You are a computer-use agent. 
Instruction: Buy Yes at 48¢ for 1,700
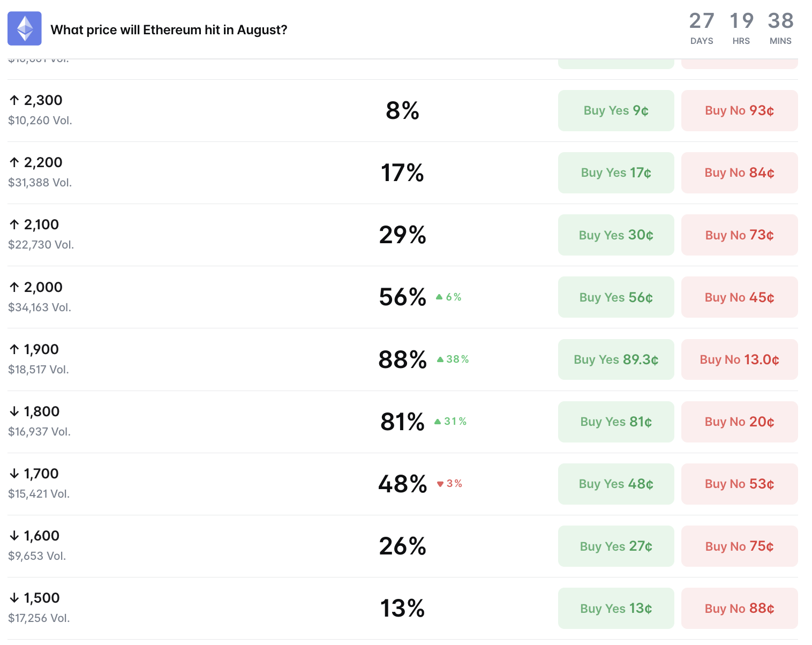click(616, 484)
